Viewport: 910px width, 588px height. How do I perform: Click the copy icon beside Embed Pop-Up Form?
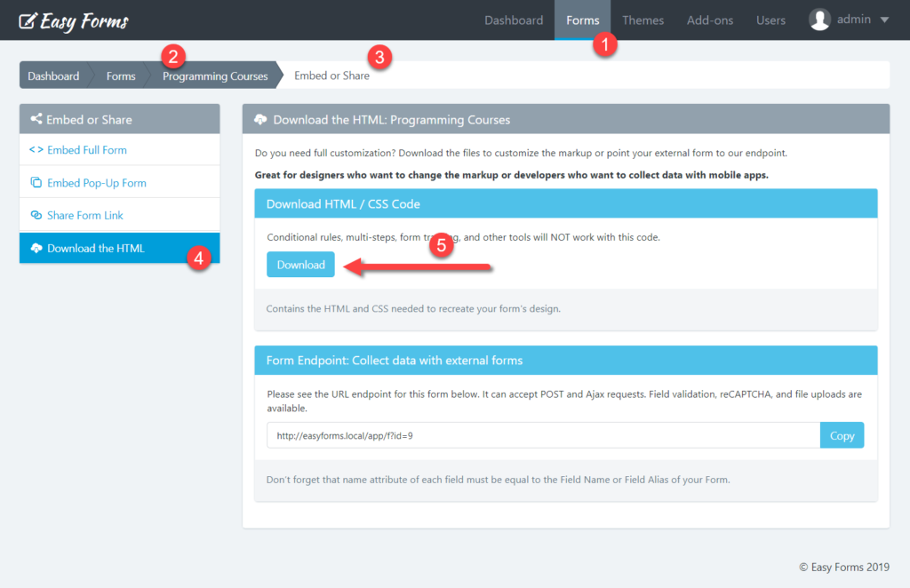[36, 183]
